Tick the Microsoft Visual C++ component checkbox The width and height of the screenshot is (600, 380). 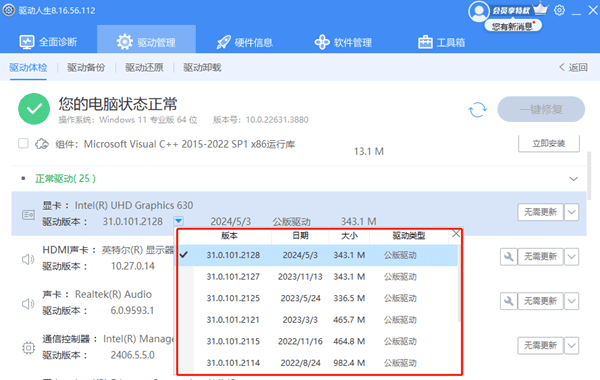[23, 144]
